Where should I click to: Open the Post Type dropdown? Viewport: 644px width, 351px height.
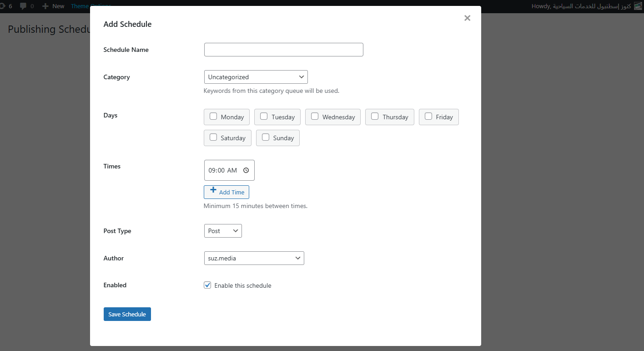223,231
